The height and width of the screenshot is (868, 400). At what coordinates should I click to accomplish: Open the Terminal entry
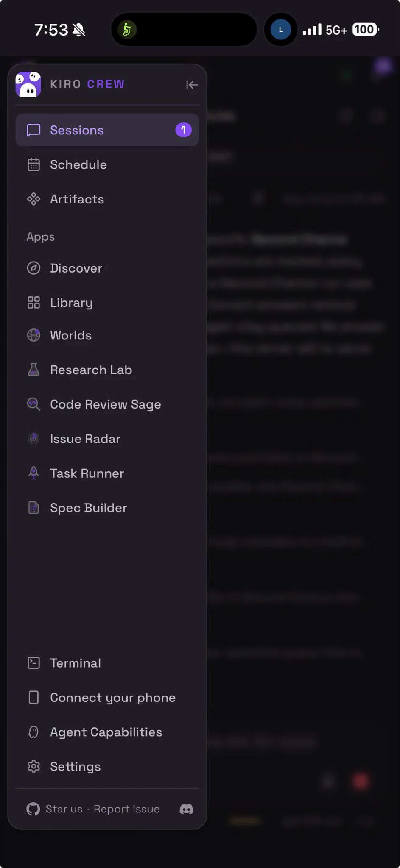(107, 663)
